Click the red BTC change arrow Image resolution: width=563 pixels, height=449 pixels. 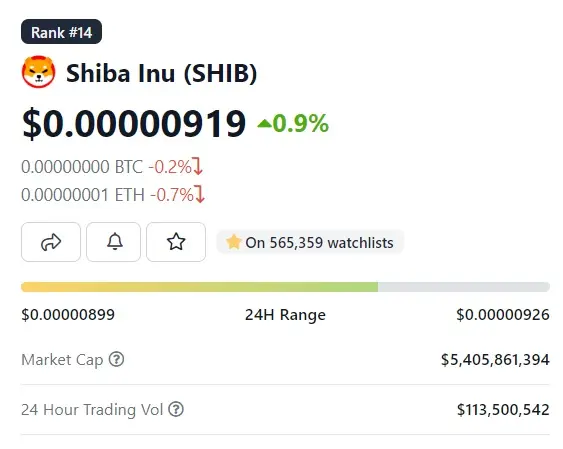198,166
